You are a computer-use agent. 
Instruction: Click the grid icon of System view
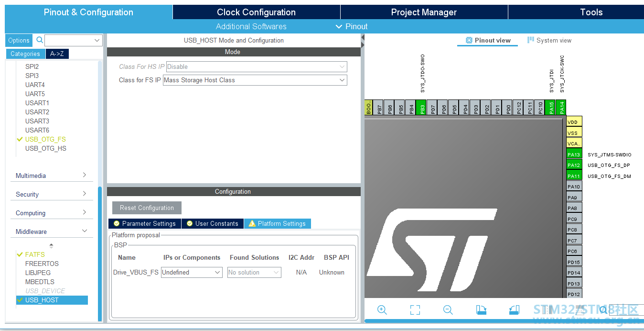point(531,40)
